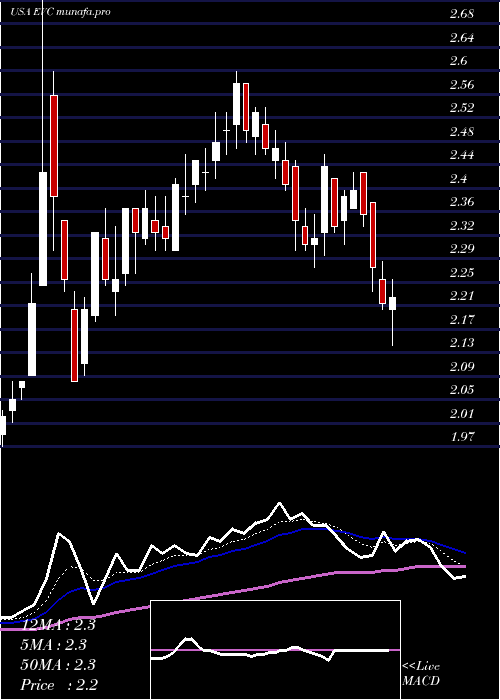500x700 pixels.
Task: Click the 2.64 price axis label
Action: coord(461,38)
